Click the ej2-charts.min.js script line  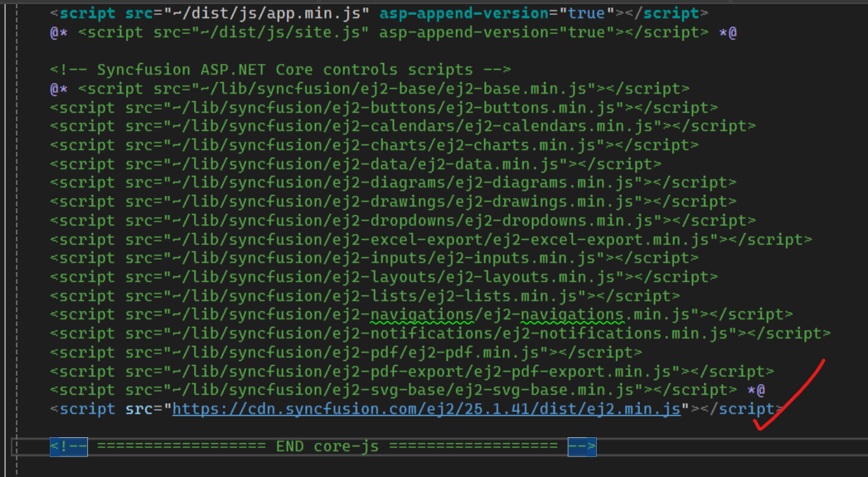[x=374, y=145]
